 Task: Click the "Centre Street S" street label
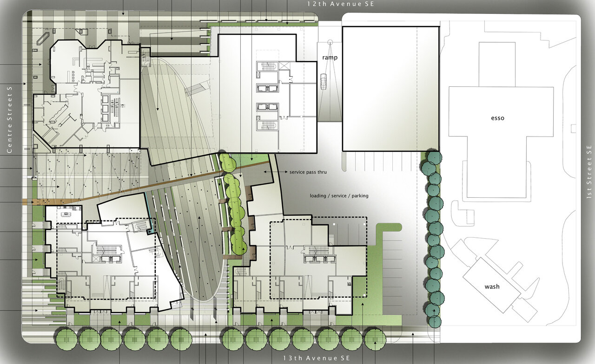(9, 119)
